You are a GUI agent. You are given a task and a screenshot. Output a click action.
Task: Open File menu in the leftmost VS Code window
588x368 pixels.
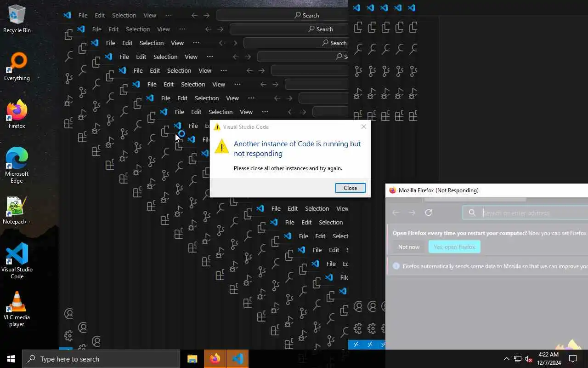pyautogui.click(x=83, y=15)
